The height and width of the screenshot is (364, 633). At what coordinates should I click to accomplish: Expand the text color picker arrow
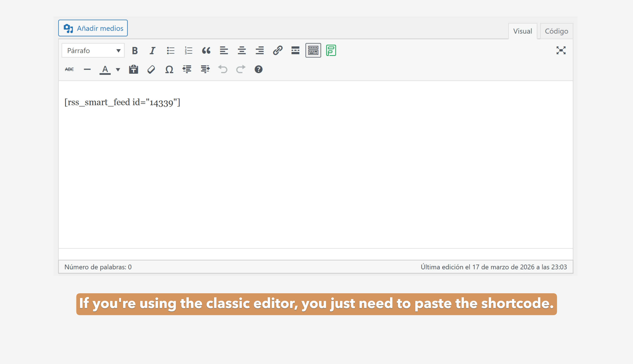(x=118, y=69)
